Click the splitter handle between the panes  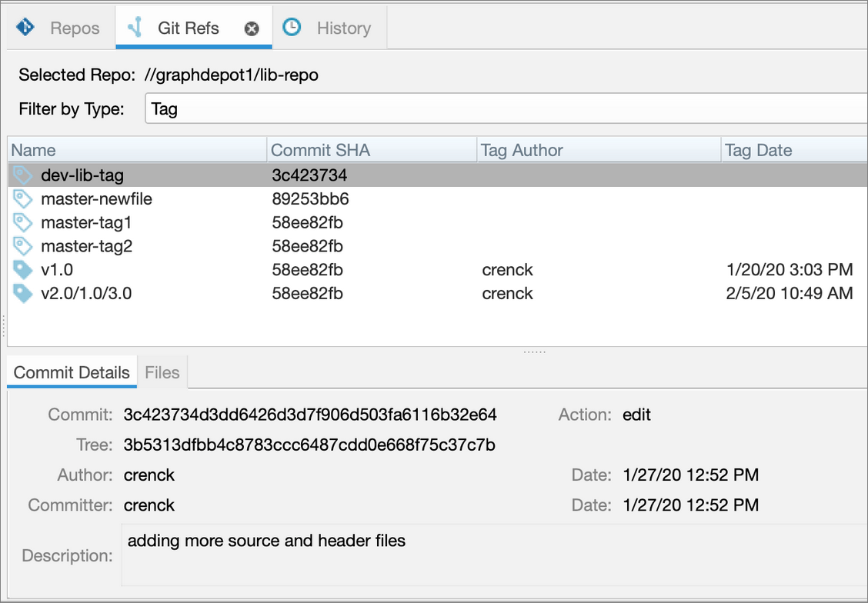(534, 351)
